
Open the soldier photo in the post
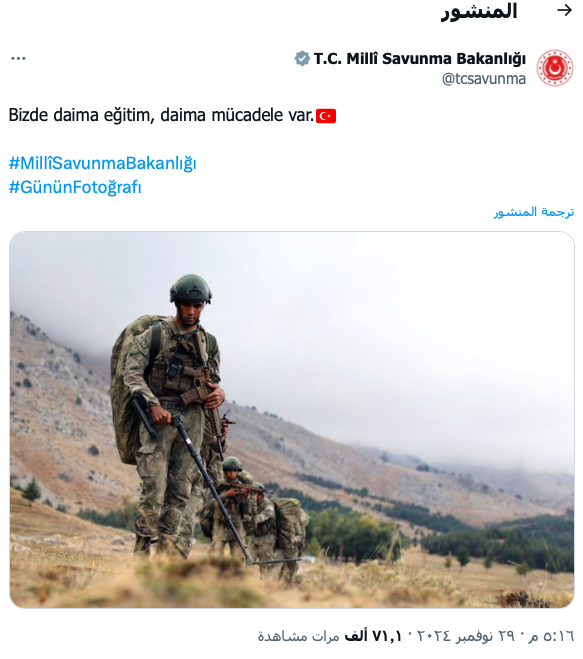click(x=292, y=419)
